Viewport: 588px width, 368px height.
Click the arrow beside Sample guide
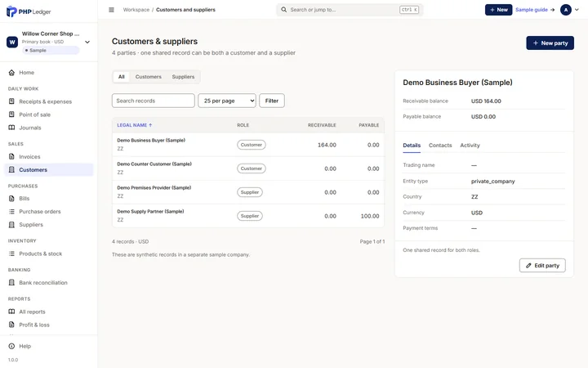click(552, 10)
